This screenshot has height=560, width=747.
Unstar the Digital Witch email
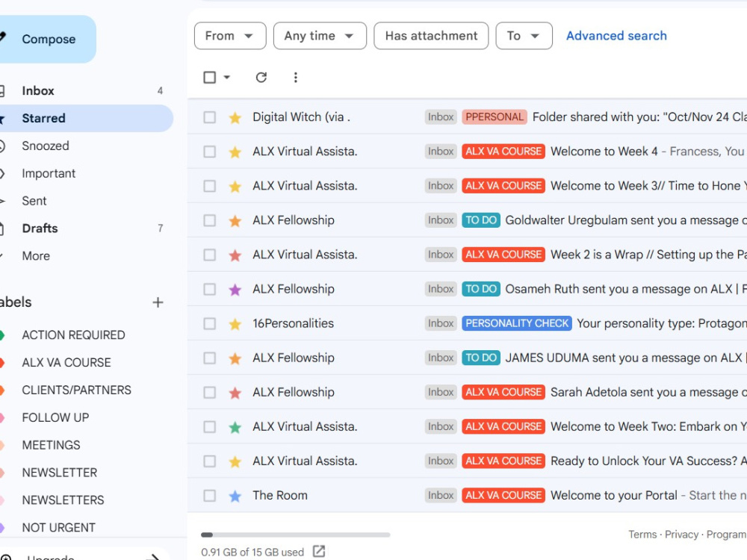tap(235, 117)
